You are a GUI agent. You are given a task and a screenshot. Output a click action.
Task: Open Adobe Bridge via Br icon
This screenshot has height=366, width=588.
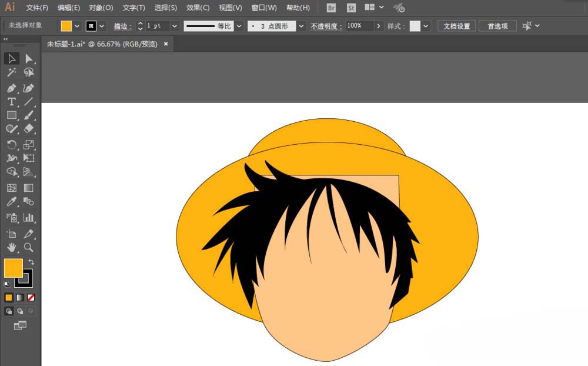331,8
